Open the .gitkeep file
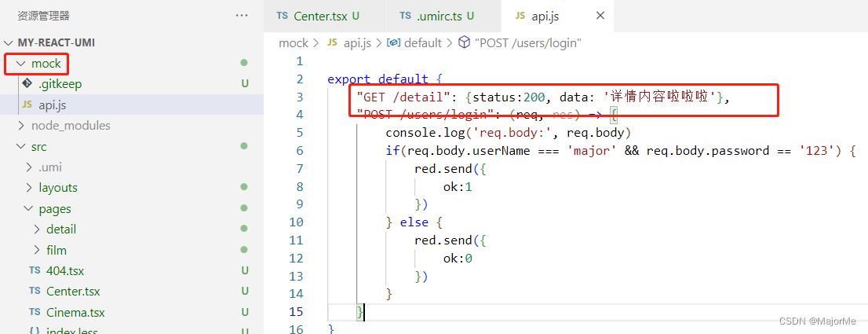The image size is (868, 334). 60,83
